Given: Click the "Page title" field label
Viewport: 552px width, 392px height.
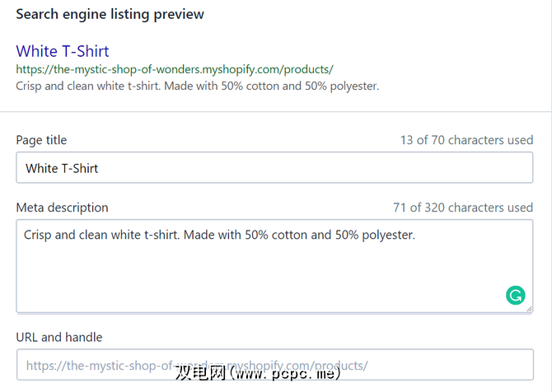Looking at the screenshot, I should pyautogui.click(x=41, y=140).
